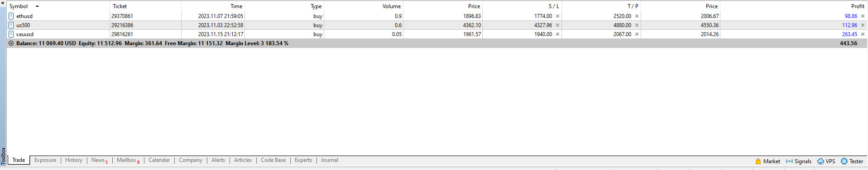
Task: Close the Toolbox panel with the X
Action: [x=3, y=3]
